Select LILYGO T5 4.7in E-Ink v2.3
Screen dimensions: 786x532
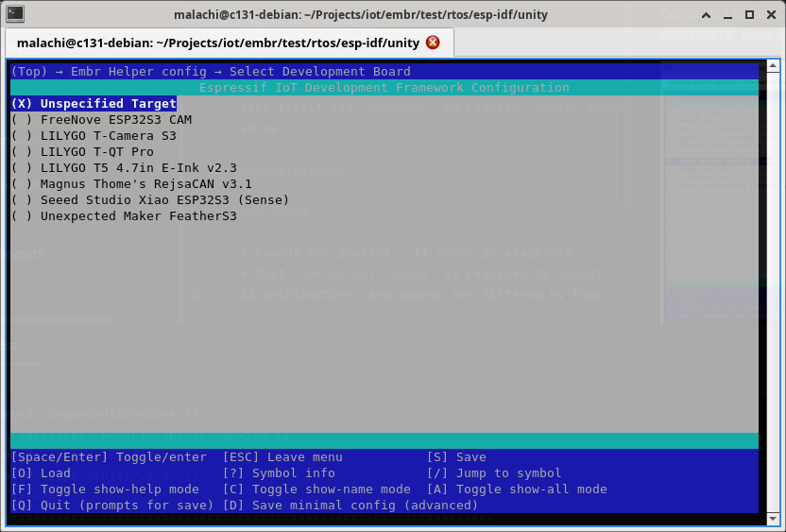pyautogui.click(x=124, y=168)
